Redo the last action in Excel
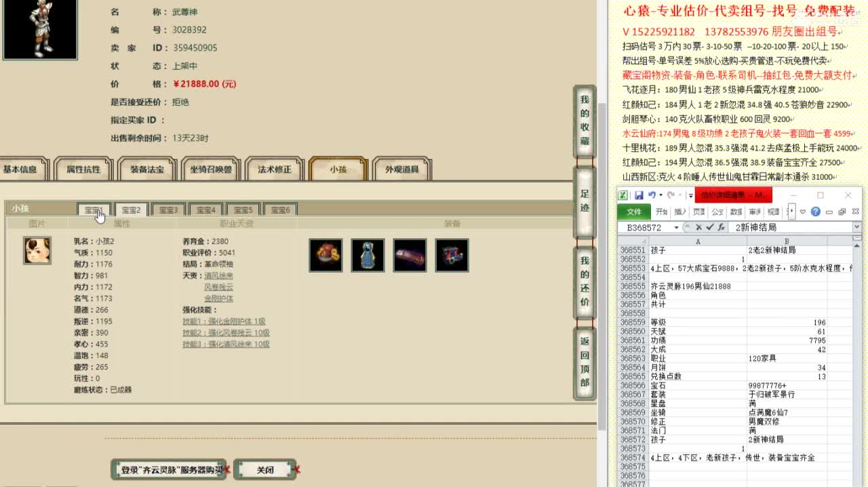The image size is (868, 487). [x=672, y=195]
